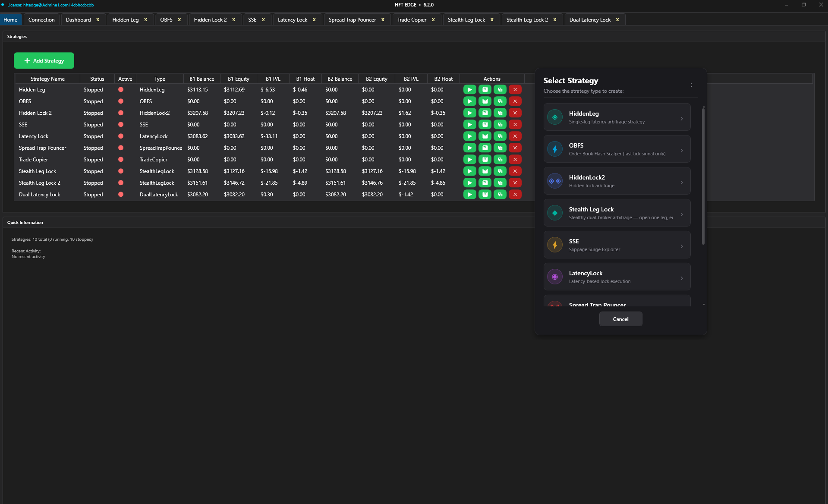
Task: Click the HiddenLock2 double-diamond icon
Action: [555, 181]
